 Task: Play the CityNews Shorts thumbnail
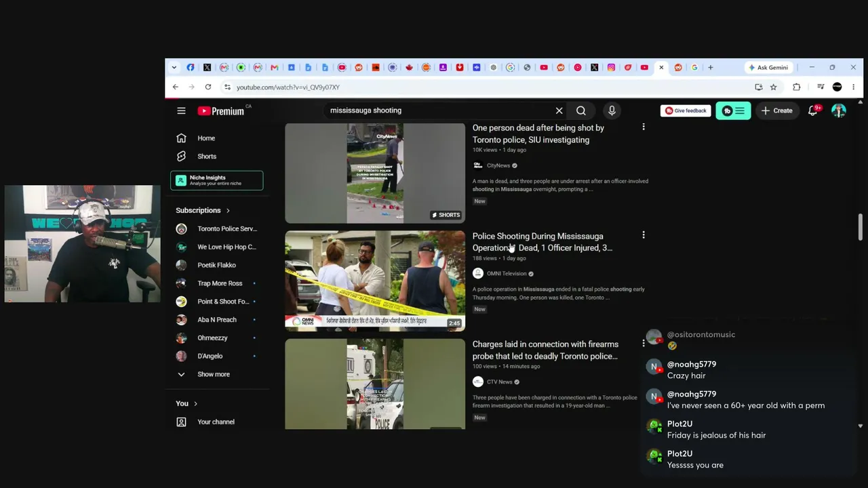tap(375, 173)
